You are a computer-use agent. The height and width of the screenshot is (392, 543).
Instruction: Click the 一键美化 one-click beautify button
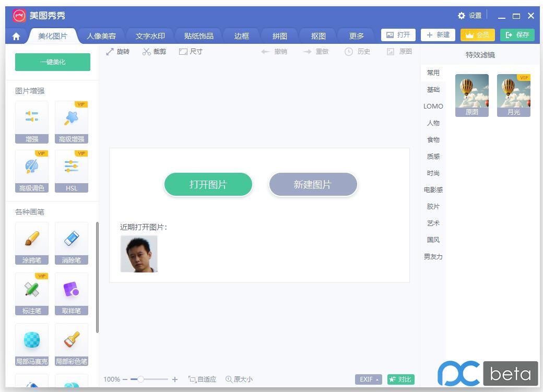pyautogui.click(x=53, y=62)
